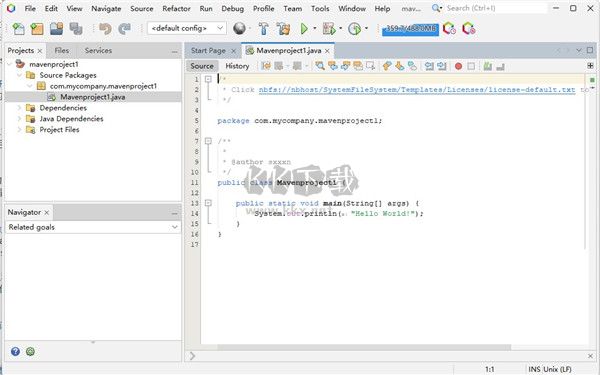This screenshot has height=375, width=600.
Task: Collapse the mavenproject1 project node
Action: click(10, 64)
